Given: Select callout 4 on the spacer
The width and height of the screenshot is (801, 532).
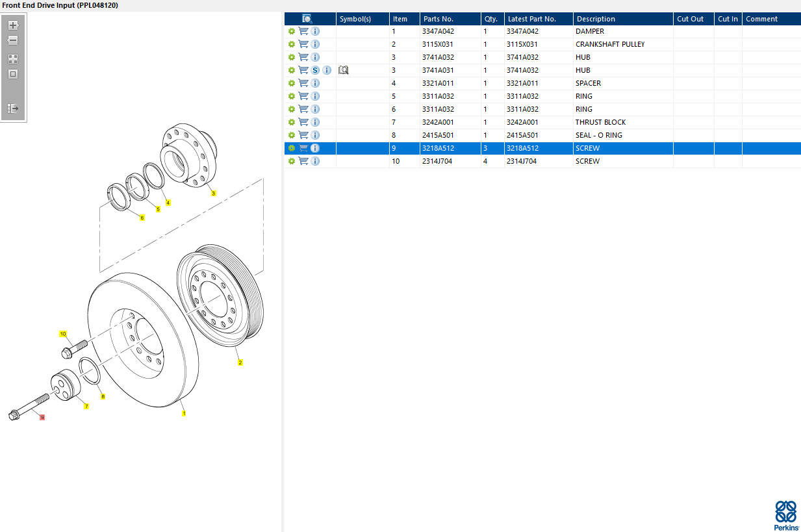Looking at the screenshot, I should tap(168, 203).
